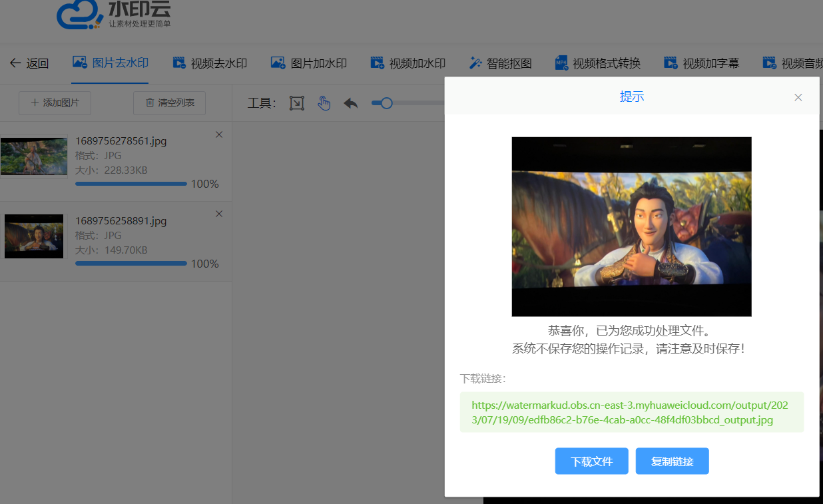The image size is (823, 504).
Task: Select the hand pan tool icon
Action: pyautogui.click(x=324, y=103)
